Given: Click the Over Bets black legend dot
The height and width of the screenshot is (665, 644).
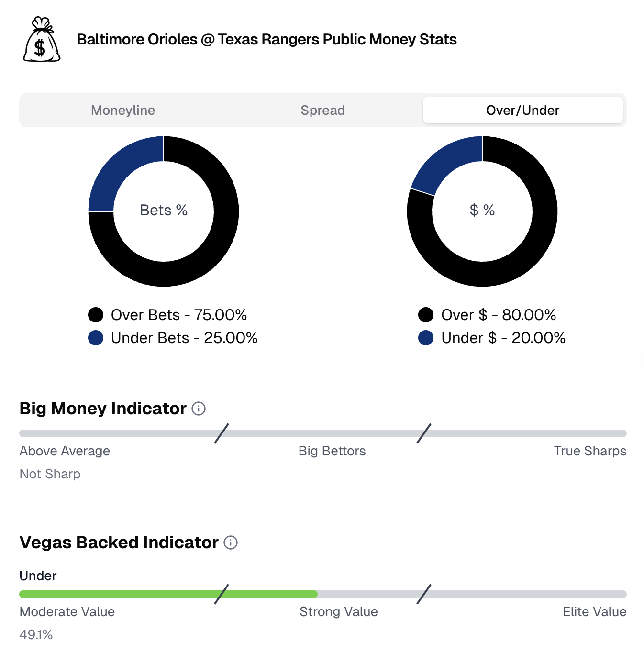Looking at the screenshot, I should pyautogui.click(x=96, y=315).
